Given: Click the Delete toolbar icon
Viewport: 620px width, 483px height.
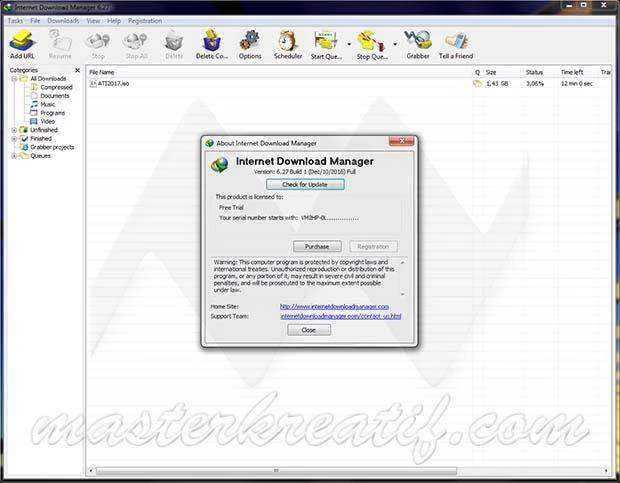Looking at the screenshot, I should (x=174, y=44).
